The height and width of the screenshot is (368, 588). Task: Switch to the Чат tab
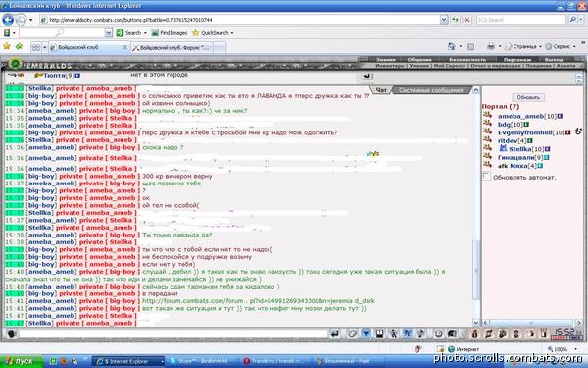(381, 90)
